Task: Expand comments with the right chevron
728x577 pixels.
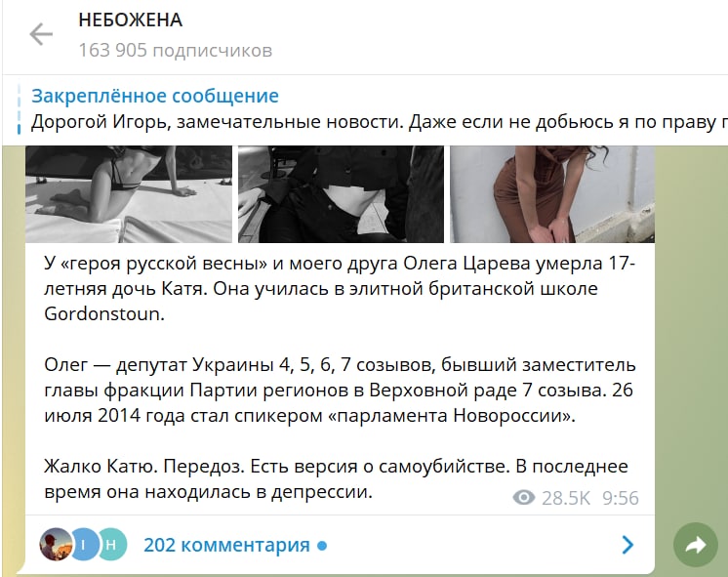Action: point(627,545)
